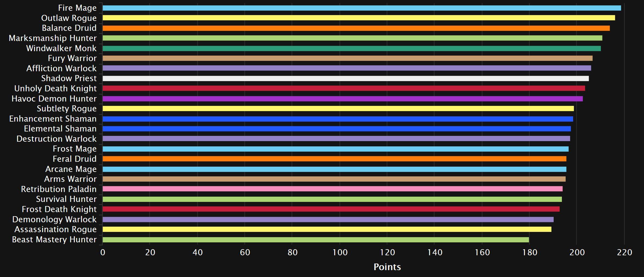Click the Fury Warrior tan bar
Image resolution: width=644 pixels, height=277 pixels.
pyautogui.click(x=347, y=58)
